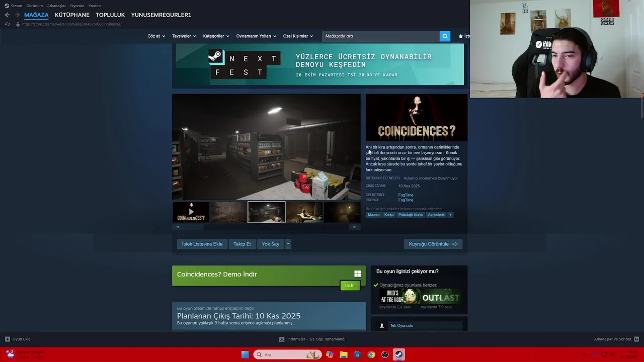Expand the Göz at dropdown
The height and width of the screenshot is (362, 644).
tap(156, 36)
